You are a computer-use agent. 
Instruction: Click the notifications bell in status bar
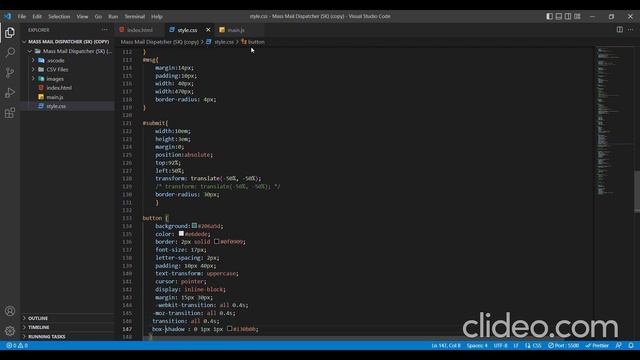coord(631,345)
